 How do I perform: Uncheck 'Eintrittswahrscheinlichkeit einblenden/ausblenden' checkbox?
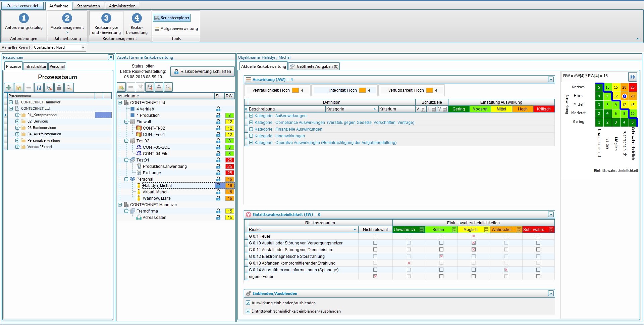click(248, 311)
